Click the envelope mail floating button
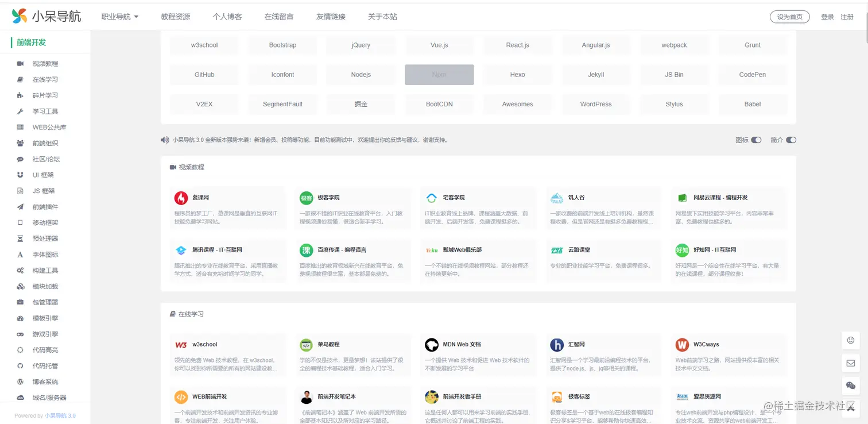 pos(851,363)
